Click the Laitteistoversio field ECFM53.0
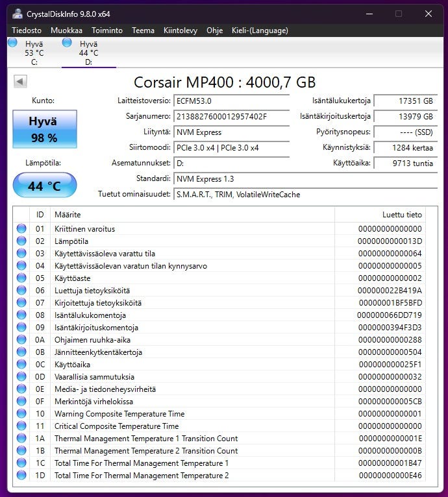Image resolution: width=448 pixels, height=497 pixels. 231,101
